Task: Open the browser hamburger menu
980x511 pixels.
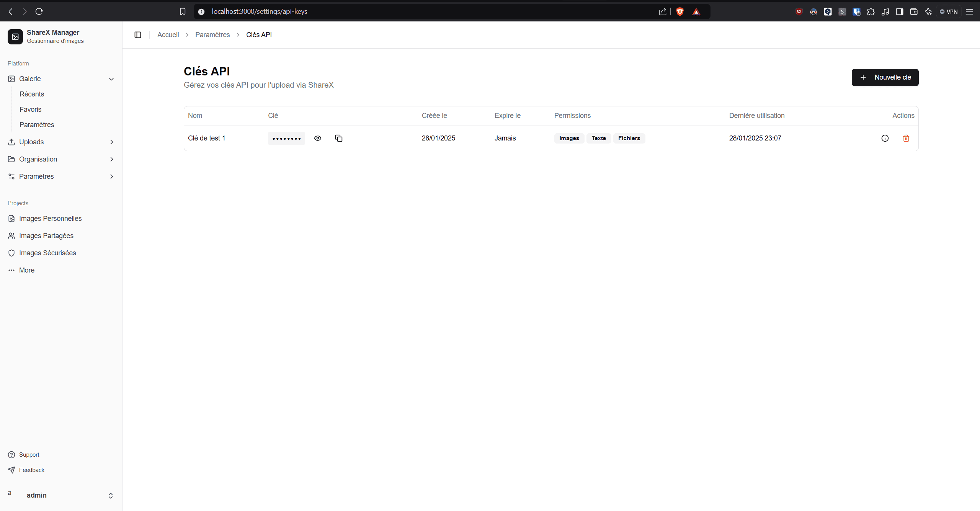Action: (x=969, y=11)
